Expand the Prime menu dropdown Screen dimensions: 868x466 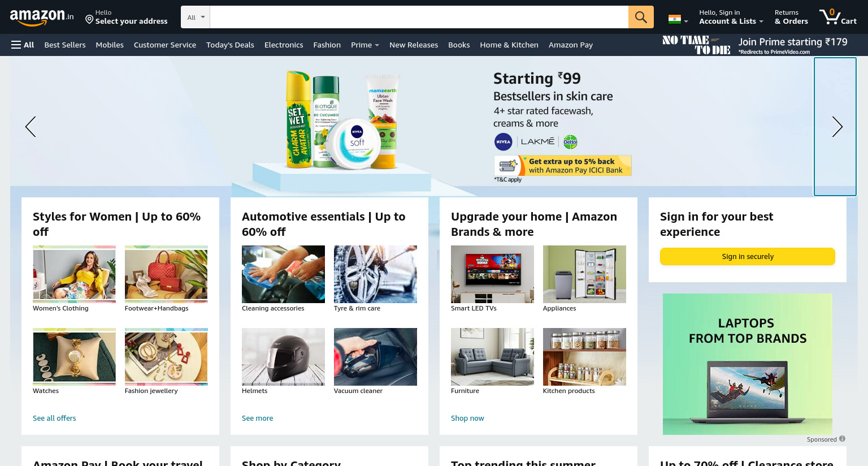pos(364,45)
